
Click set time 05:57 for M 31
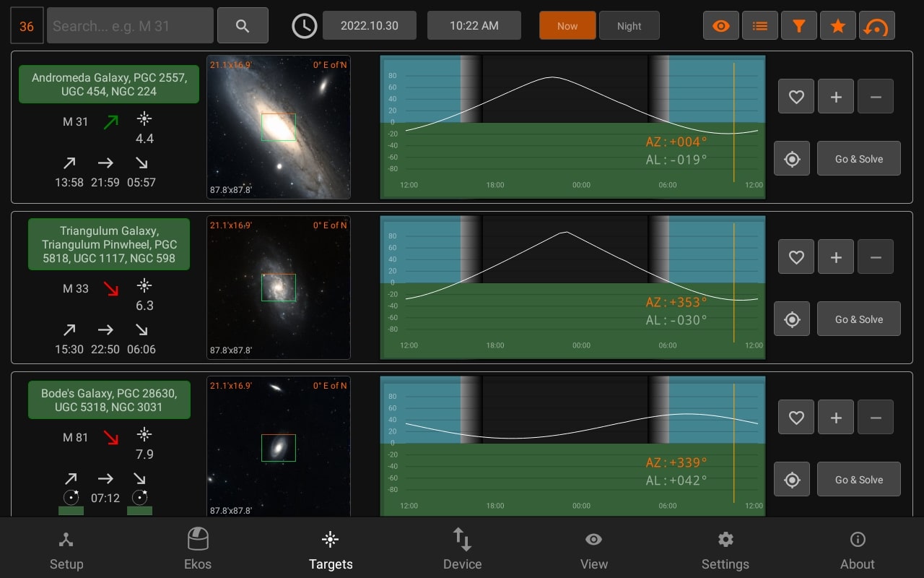(141, 182)
